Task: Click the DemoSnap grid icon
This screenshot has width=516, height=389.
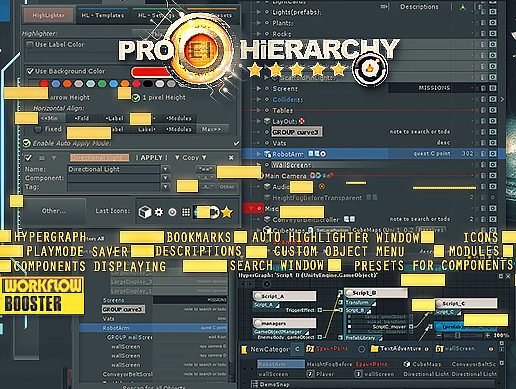Action: coord(255,384)
